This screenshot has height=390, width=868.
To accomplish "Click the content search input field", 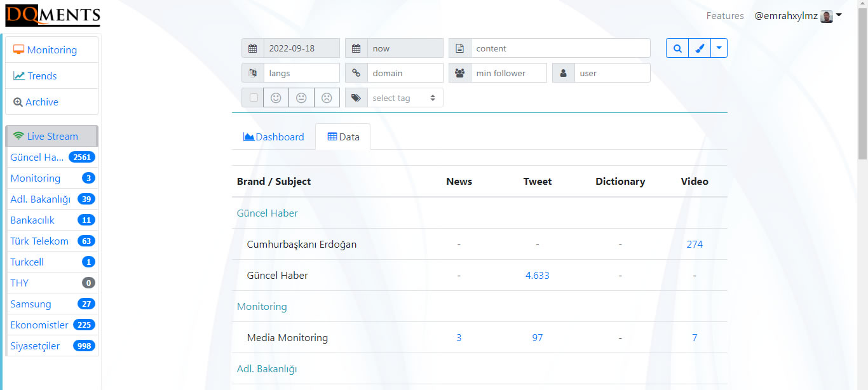I will point(560,48).
